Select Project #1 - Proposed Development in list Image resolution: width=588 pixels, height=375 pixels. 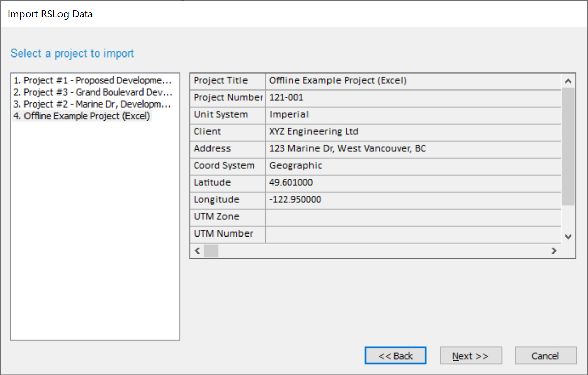93,80
